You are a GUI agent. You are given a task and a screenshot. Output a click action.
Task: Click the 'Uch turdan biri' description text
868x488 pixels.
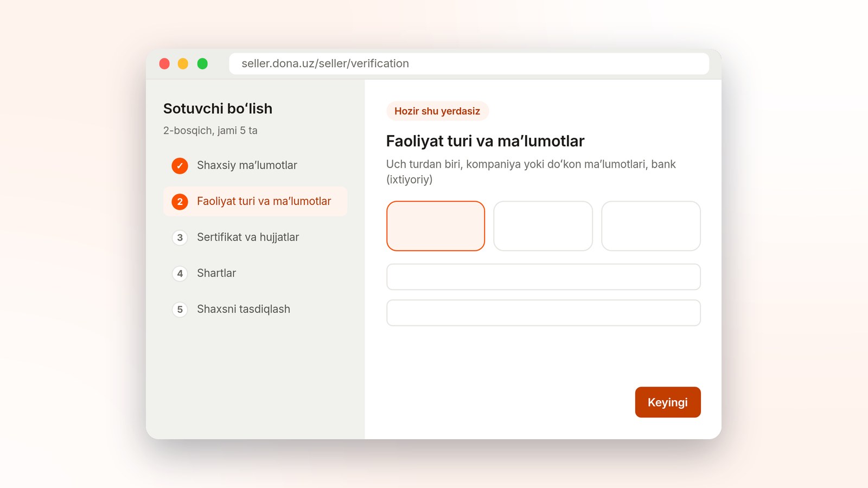pyautogui.click(x=531, y=172)
